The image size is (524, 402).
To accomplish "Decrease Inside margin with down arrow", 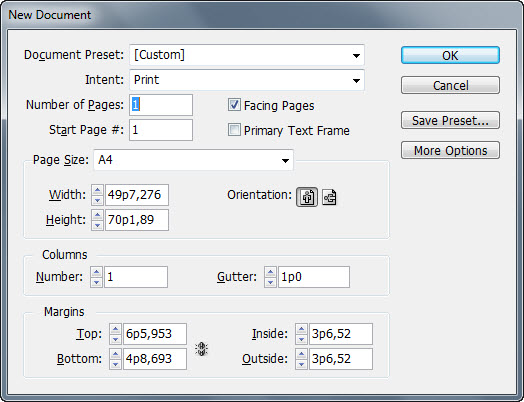I will coord(301,339).
